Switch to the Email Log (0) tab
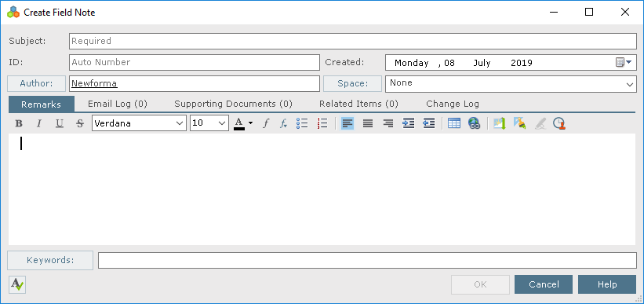The height and width of the screenshot is (304, 644). pos(118,104)
